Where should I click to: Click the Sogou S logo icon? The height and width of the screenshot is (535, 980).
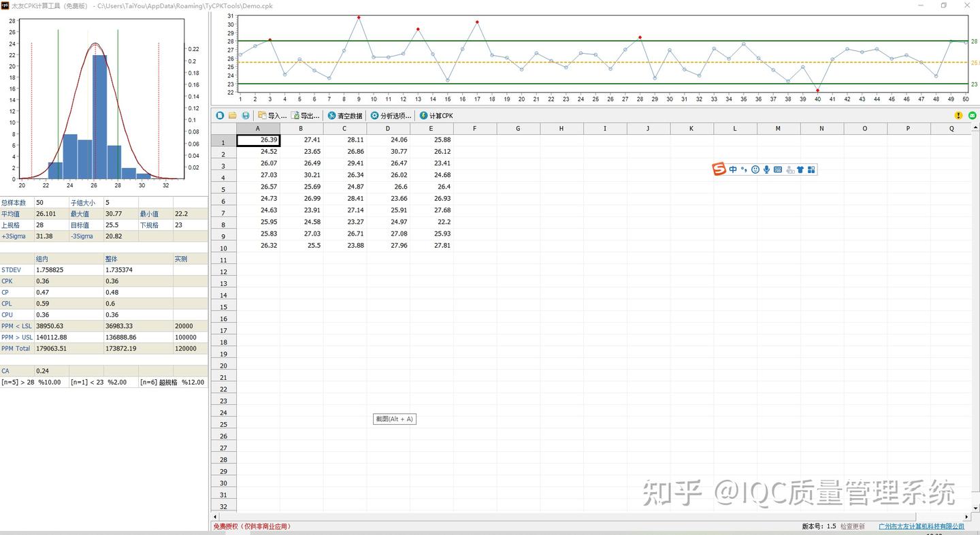[719, 169]
